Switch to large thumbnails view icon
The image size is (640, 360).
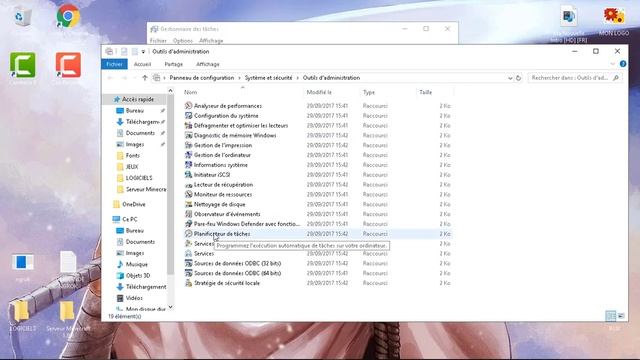click(x=621, y=316)
